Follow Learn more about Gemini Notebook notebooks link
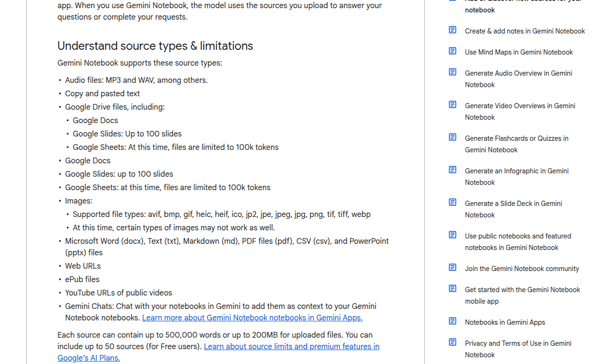613x364 pixels. (x=252, y=318)
